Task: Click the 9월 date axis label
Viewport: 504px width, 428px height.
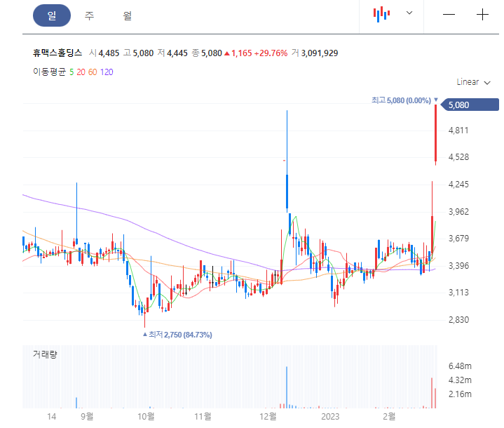Action: [x=87, y=416]
